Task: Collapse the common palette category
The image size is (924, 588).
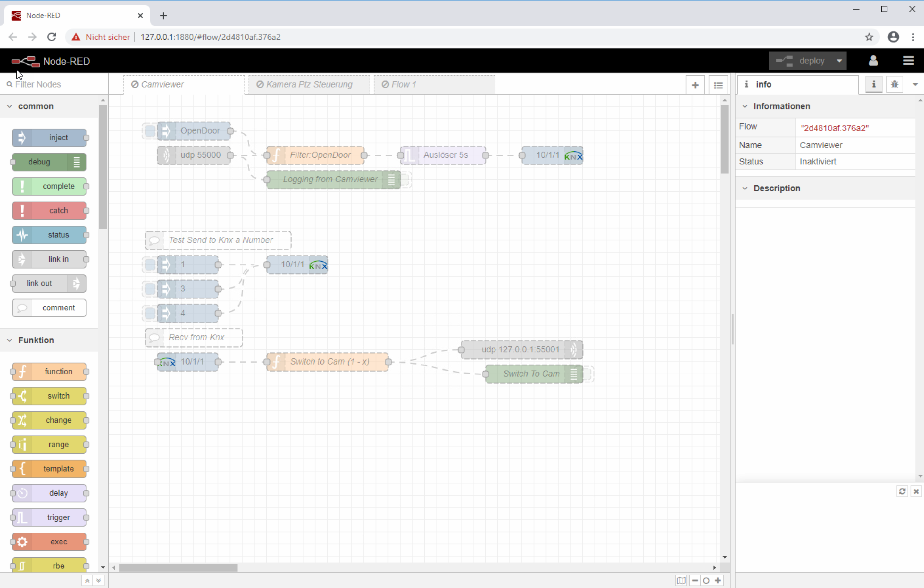Action: click(10, 106)
